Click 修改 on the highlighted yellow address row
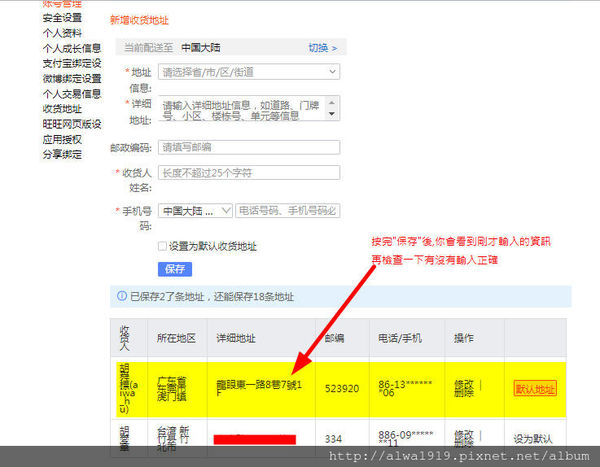Screen dimensions: 600x467 tap(466, 381)
